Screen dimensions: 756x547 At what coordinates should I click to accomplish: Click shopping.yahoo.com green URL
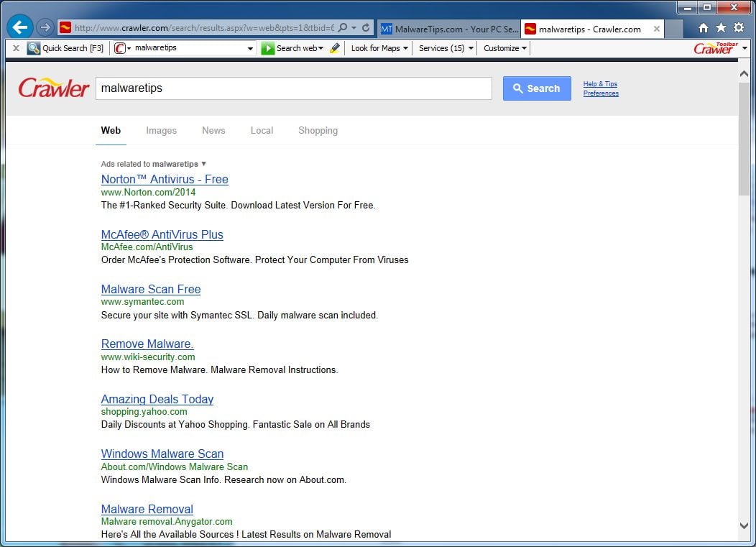tap(144, 411)
